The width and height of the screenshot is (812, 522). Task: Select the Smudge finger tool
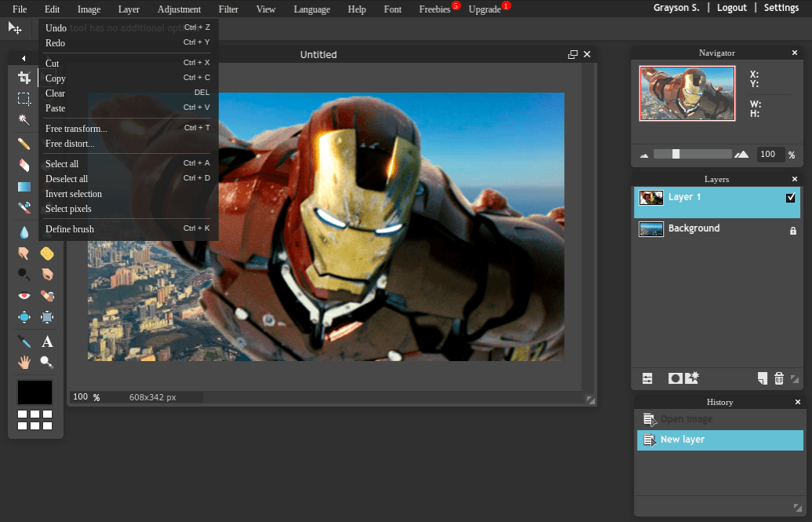pyautogui.click(x=24, y=253)
